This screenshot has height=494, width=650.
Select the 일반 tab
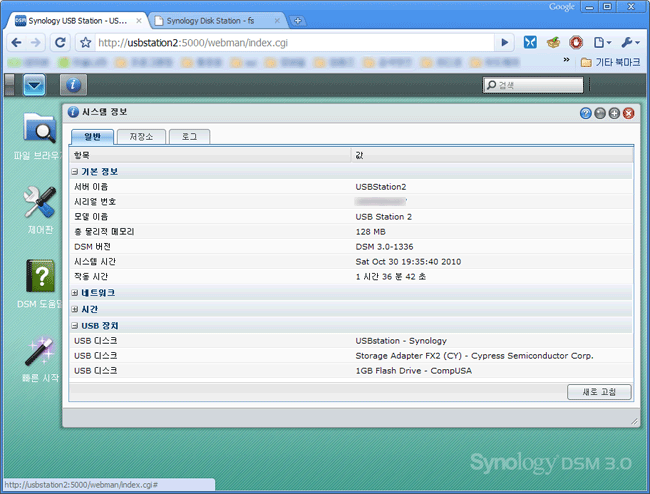pos(92,137)
